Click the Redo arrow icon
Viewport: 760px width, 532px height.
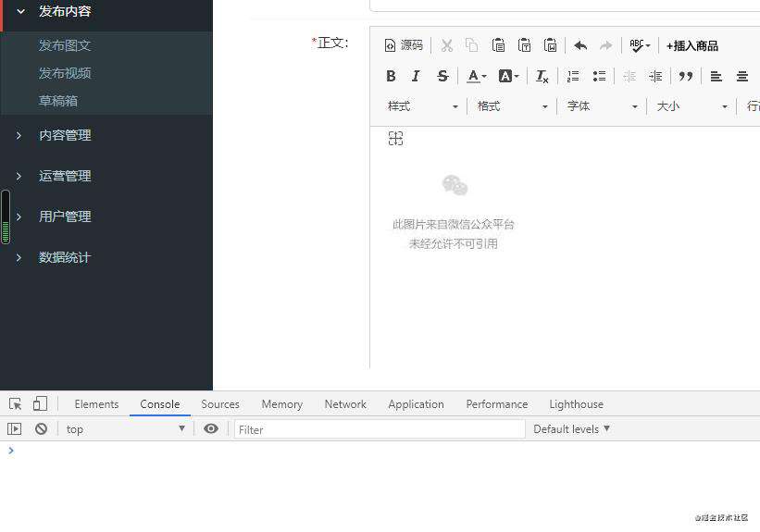pyautogui.click(x=605, y=45)
